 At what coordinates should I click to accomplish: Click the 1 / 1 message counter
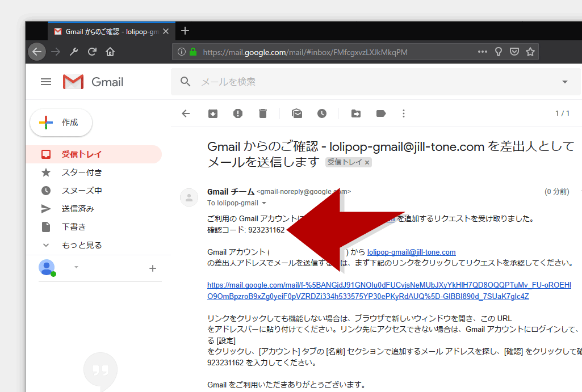pos(562,113)
